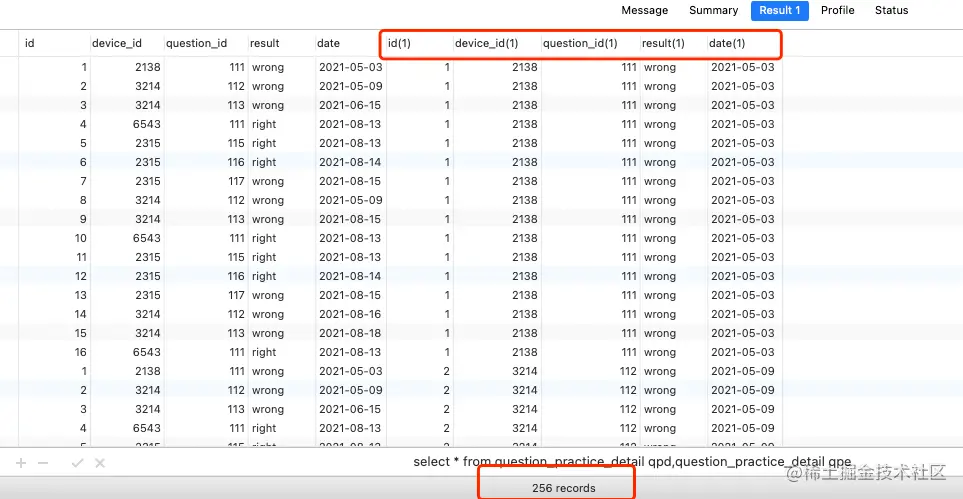Open the Message tab

pos(644,10)
